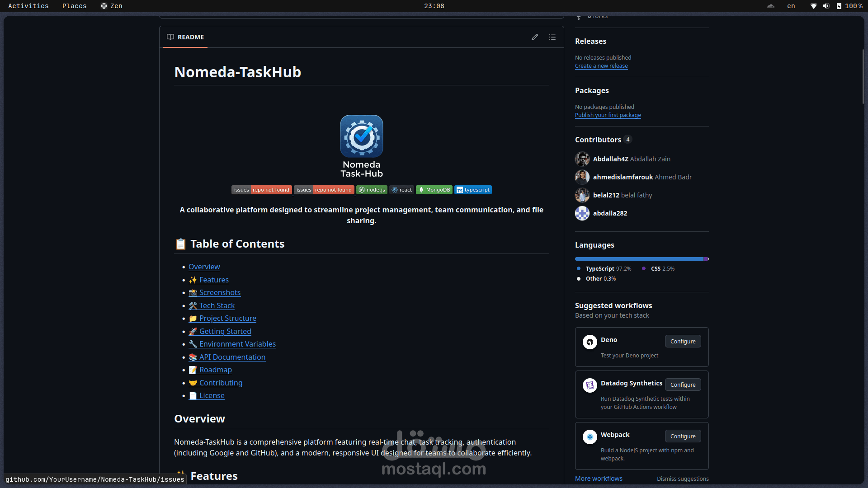This screenshot has height=488, width=868.
Task: Click the MongoDB badge
Action: click(x=434, y=190)
